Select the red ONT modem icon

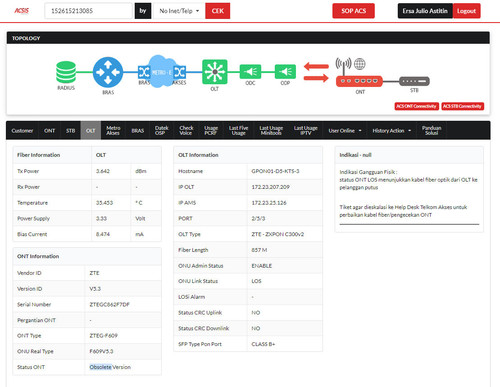pos(359,81)
